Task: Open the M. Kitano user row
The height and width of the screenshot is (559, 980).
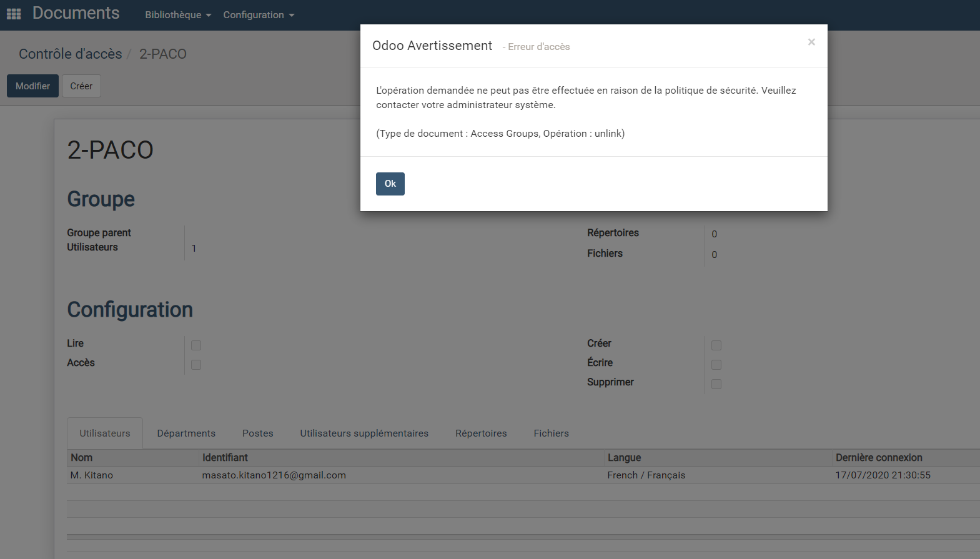Action: (92, 475)
